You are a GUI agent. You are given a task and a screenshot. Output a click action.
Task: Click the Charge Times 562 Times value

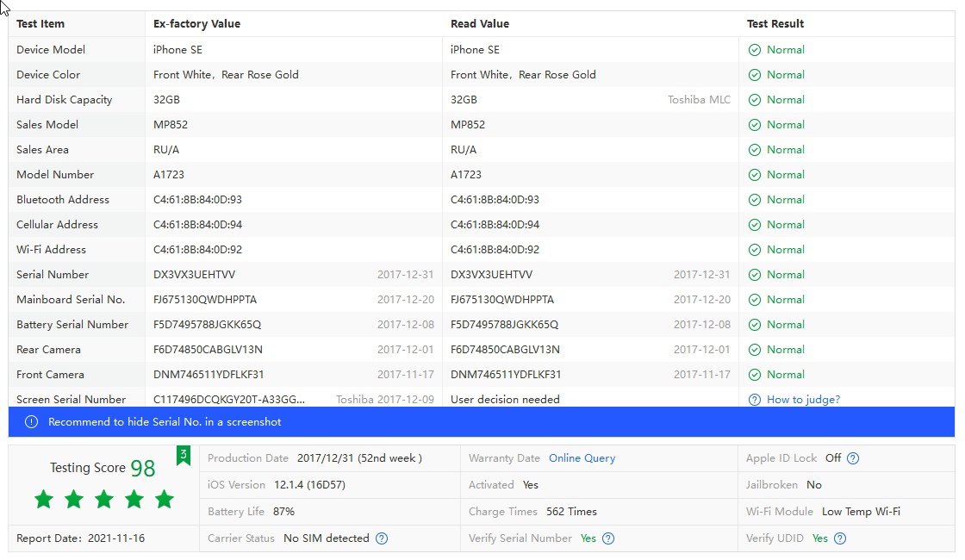(572, 512)
